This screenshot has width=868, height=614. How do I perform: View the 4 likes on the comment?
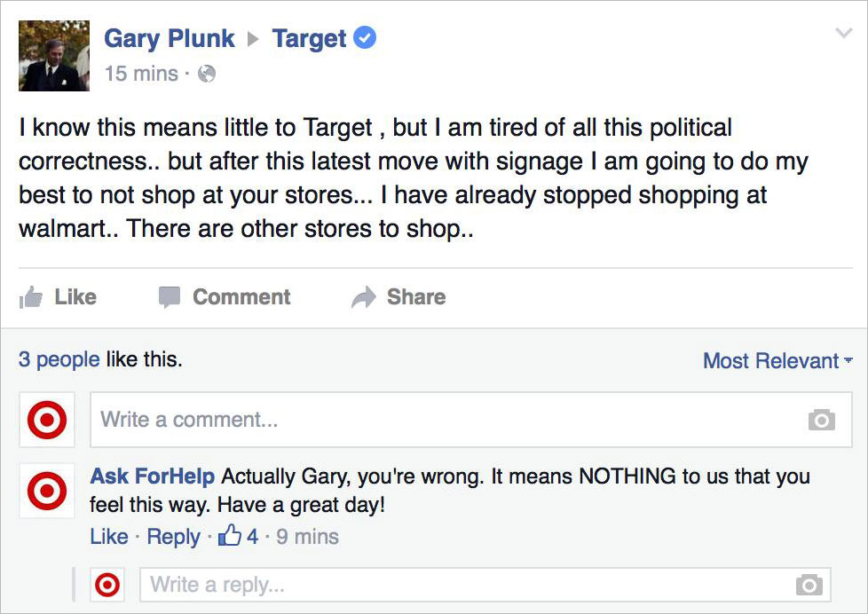(238, 536)
